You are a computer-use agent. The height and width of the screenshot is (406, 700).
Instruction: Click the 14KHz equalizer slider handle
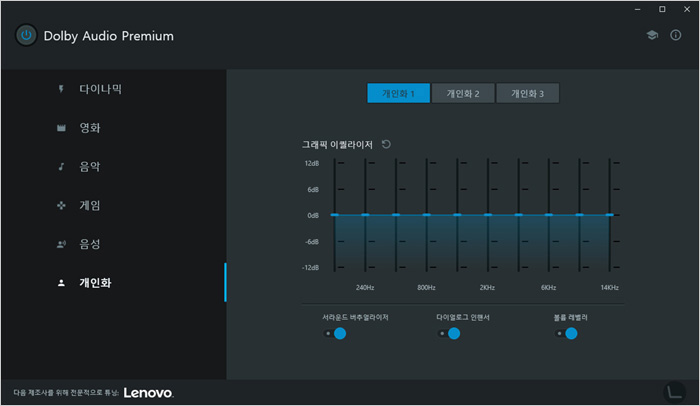click(x=610, y=215)
